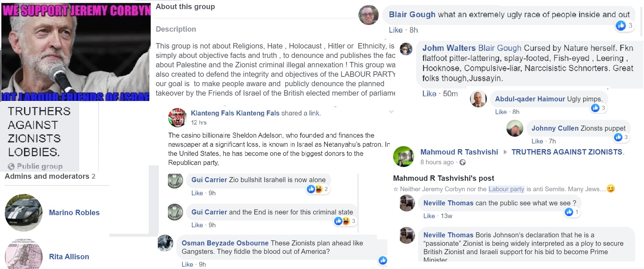Click the globe privacy icon beside "8 hours ago"
This screenshot has width=644, height=269.
click(463, 162)
